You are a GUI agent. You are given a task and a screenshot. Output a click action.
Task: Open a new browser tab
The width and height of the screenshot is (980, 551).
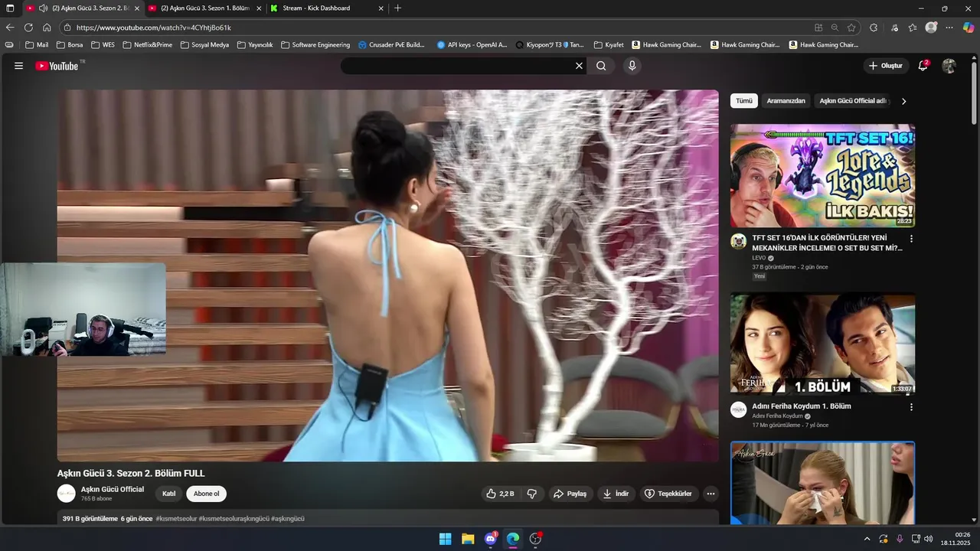[397, 8]
